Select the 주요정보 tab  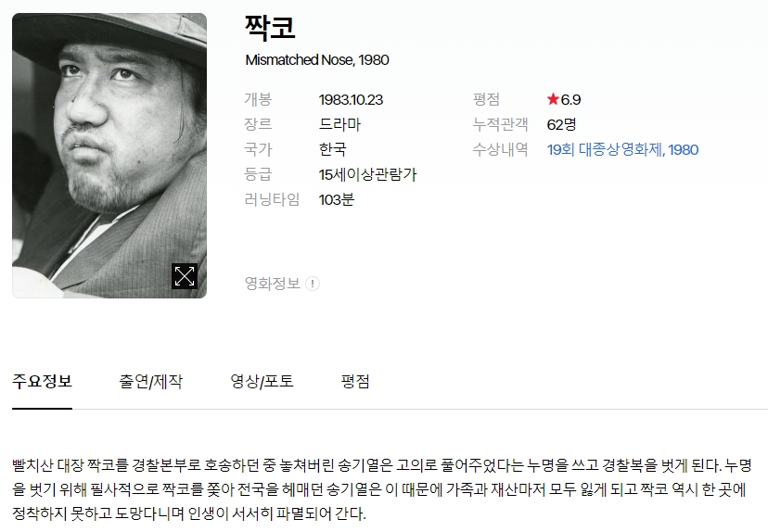(x=42, y=381)
